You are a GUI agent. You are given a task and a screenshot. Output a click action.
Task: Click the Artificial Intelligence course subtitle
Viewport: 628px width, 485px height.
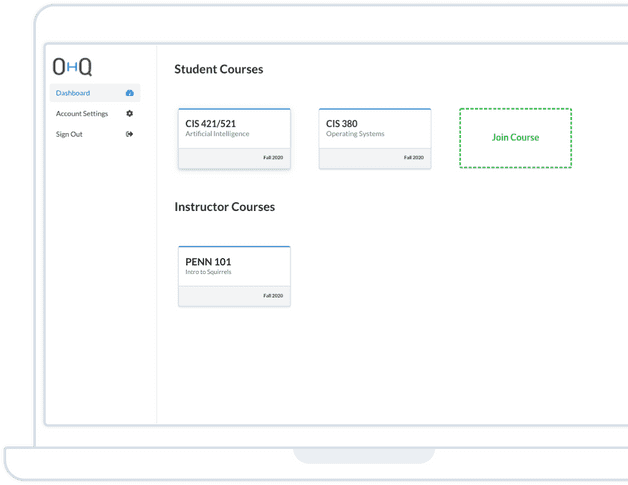click(217, 134)
